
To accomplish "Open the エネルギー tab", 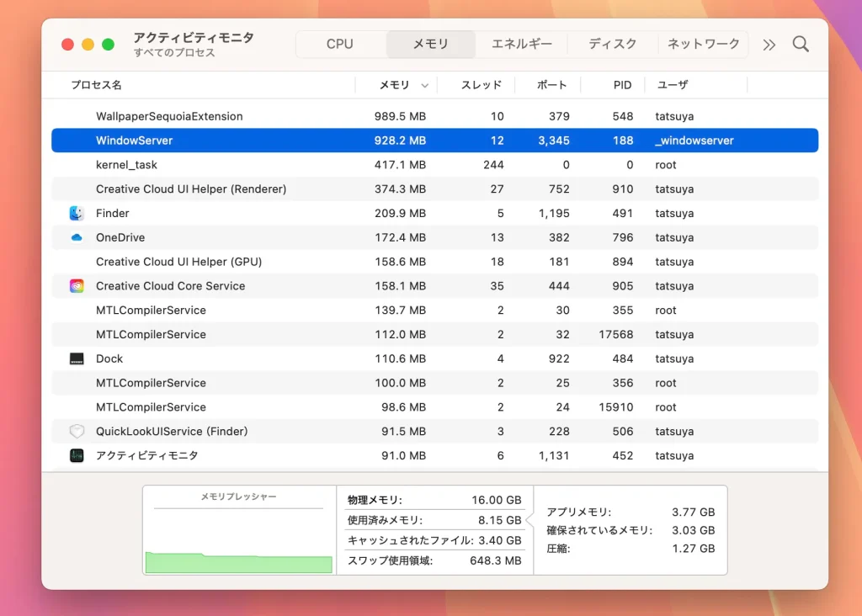I will coord(522,43).
